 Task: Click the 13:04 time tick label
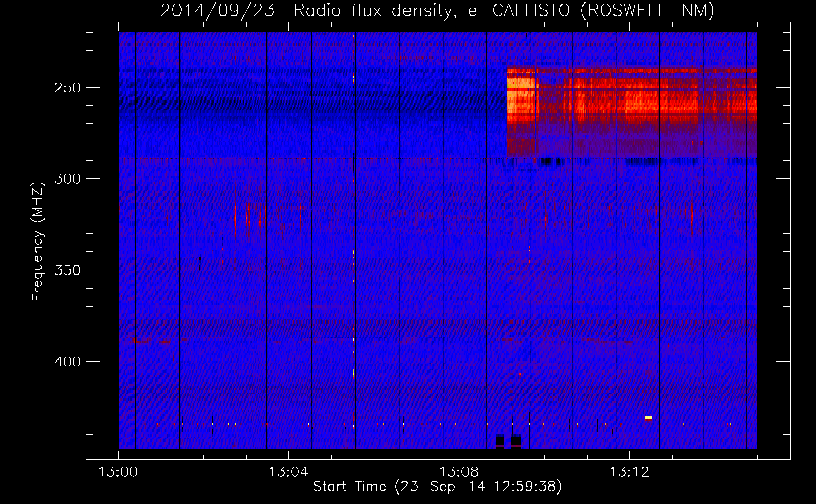tap(288, 472)
